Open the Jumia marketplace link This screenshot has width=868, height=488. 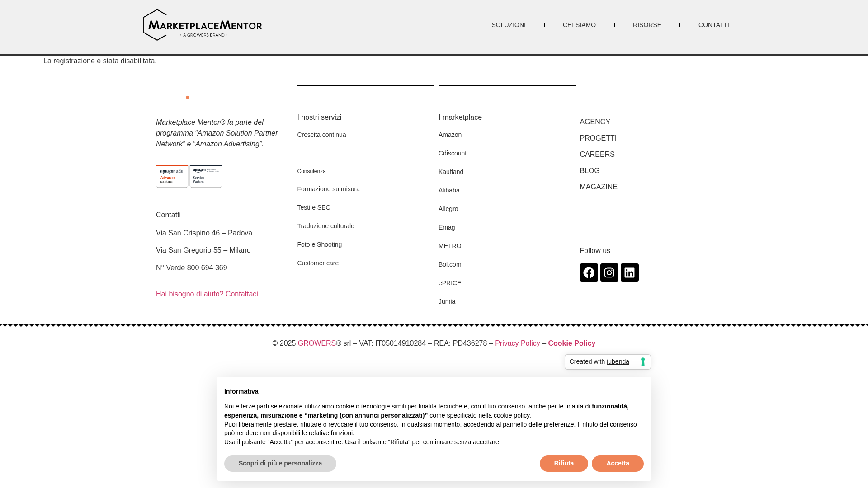[x=447, y=301]
